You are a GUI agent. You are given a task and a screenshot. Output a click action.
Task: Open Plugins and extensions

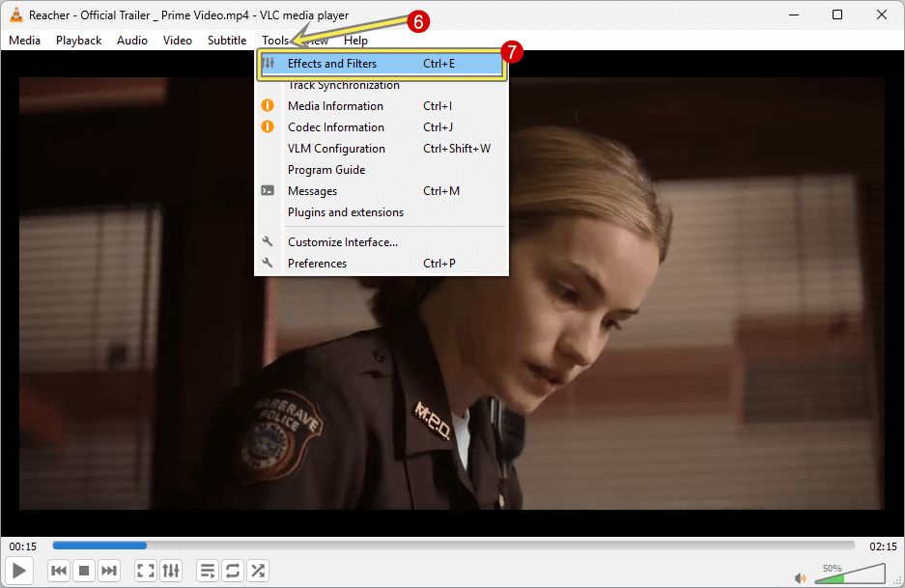point(382,212)
